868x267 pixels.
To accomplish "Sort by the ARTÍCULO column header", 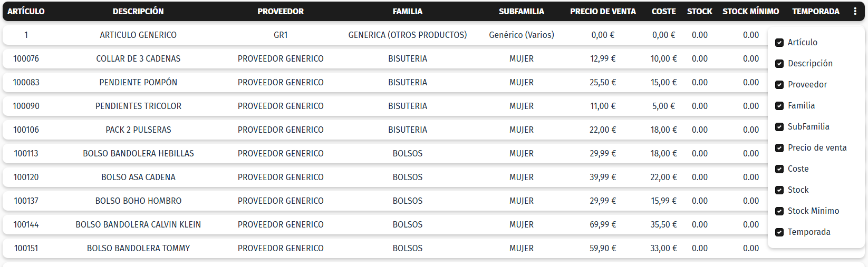I will (26, 11).
